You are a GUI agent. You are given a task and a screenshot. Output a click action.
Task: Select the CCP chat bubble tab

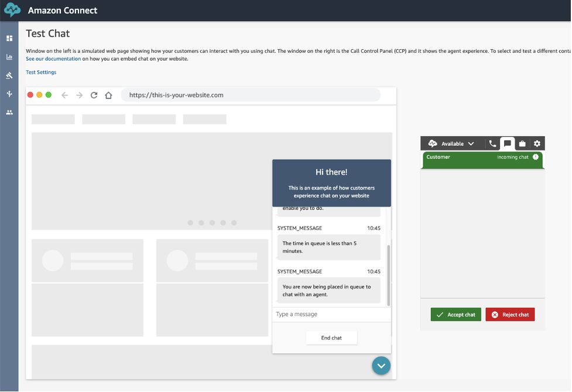point(508,144)
